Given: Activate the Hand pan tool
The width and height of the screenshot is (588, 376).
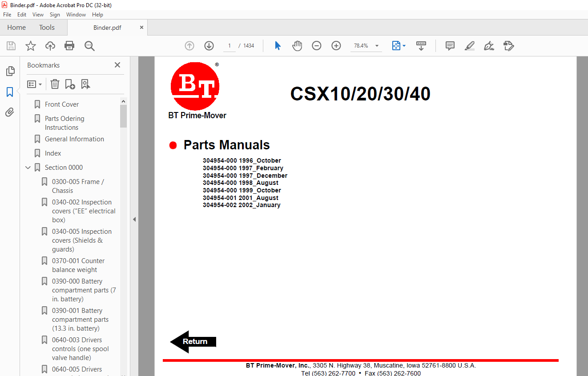Looking at the screenshot, I should 297,46.
